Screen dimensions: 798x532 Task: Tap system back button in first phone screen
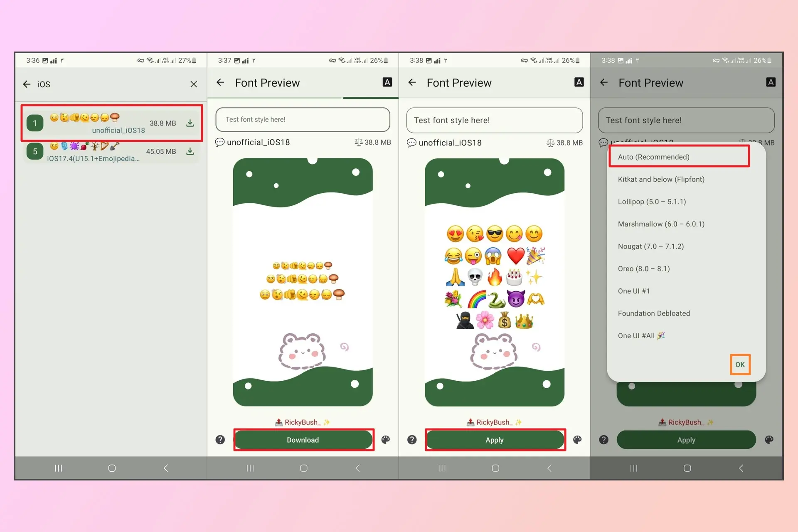pyautogui.click(x=166, y=468)
